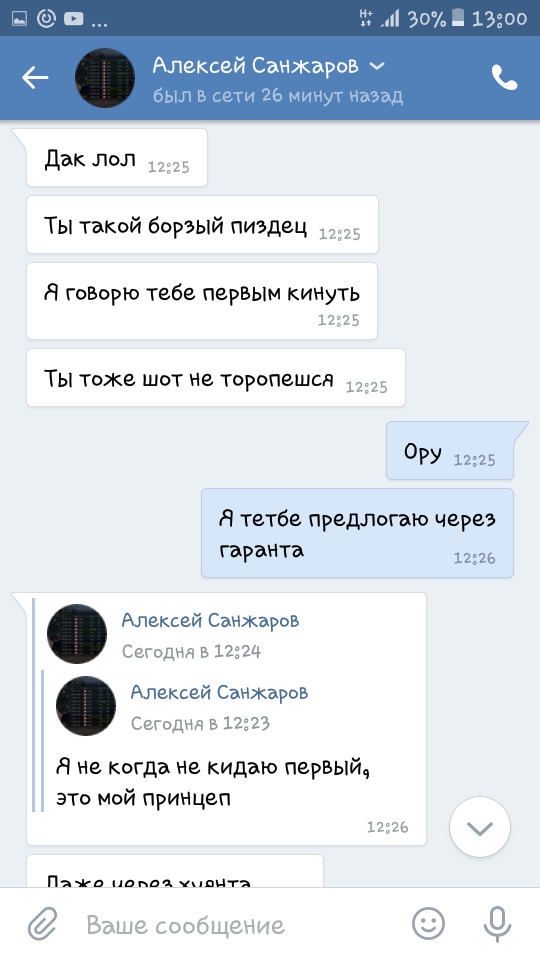The image size is (540, 960).
Task: Open the attachment paperclip menu
Action: coord(42,924)
